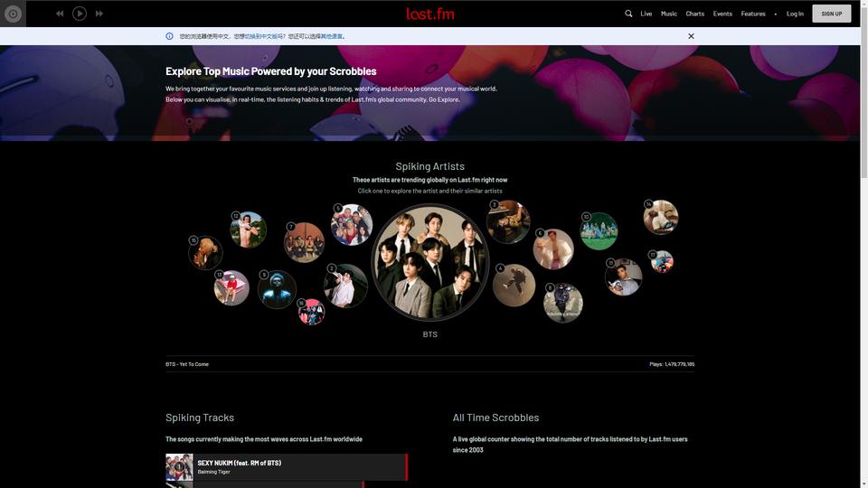The height and width of the screenshot is (488, 868).
Task: Select spiking artist bubble number 14
Action: tap(661, 217)
